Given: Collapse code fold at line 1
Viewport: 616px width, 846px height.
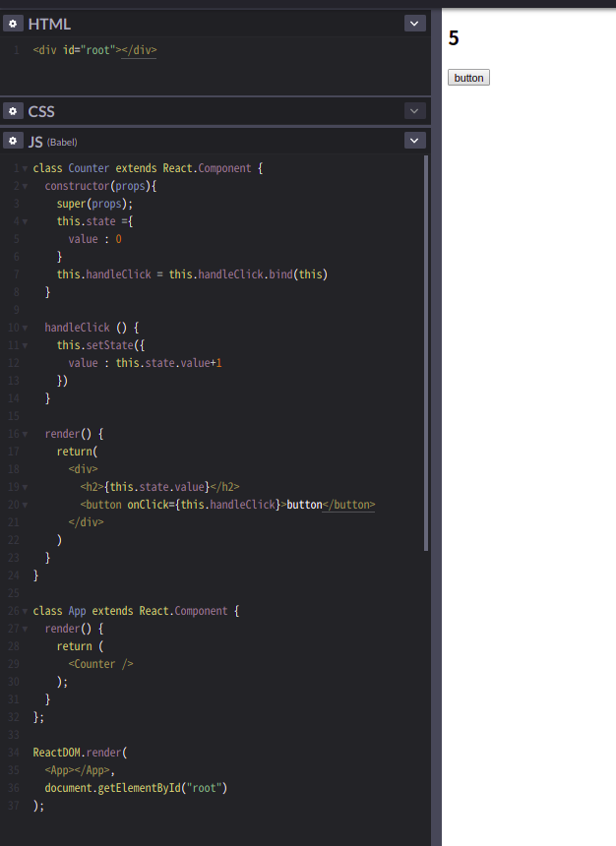Looking at the screenshot, I should click(25, 169).
